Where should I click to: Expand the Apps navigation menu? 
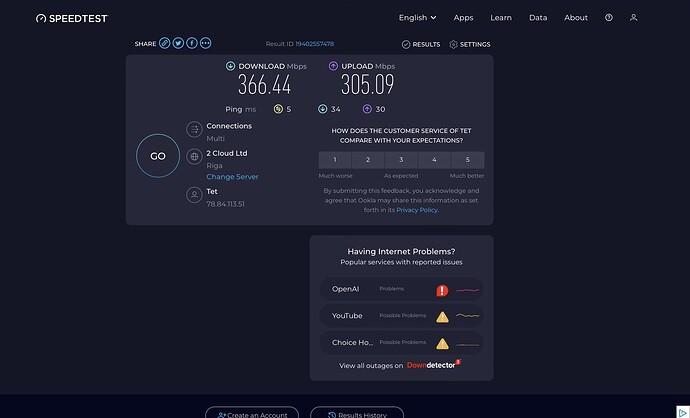pos(463,18)
